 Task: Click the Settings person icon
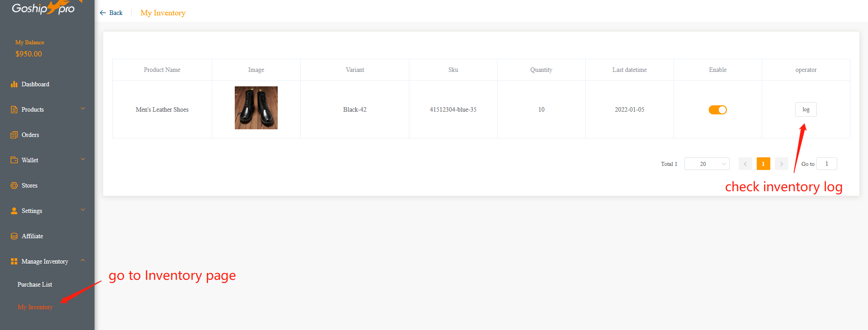14,211
